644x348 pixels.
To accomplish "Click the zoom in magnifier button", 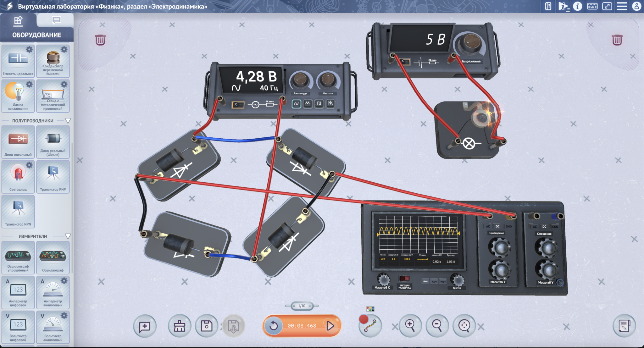I will click(410, 325).
